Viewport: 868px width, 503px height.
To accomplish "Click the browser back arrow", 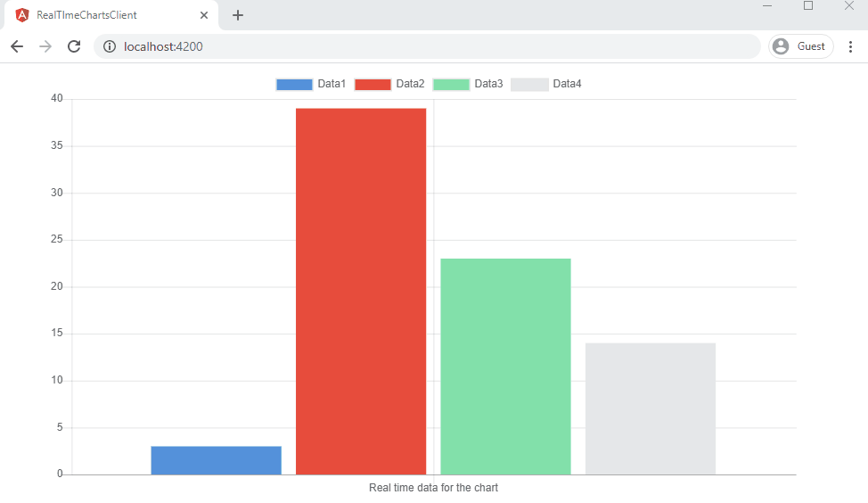I will point(17,46).
